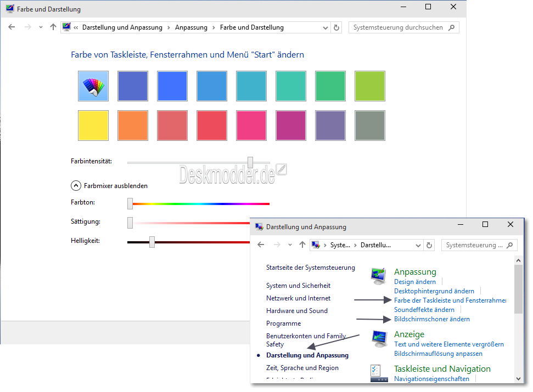533x392 pixels.
Task: Open the address bar dropdown arrow
Action: tap(327, 27)
